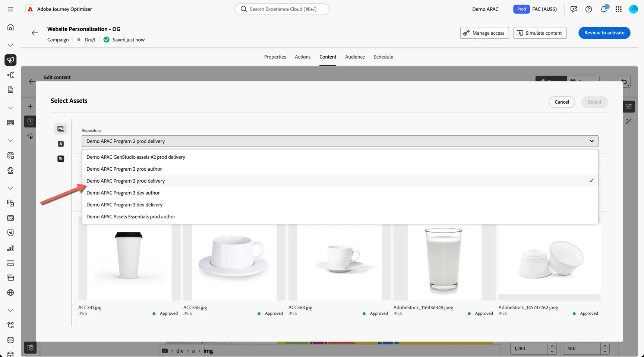This screenshot has height=357, width=644.
Task: Switch to Content tab
Action: pyautogui.click(x=328, y=57)
